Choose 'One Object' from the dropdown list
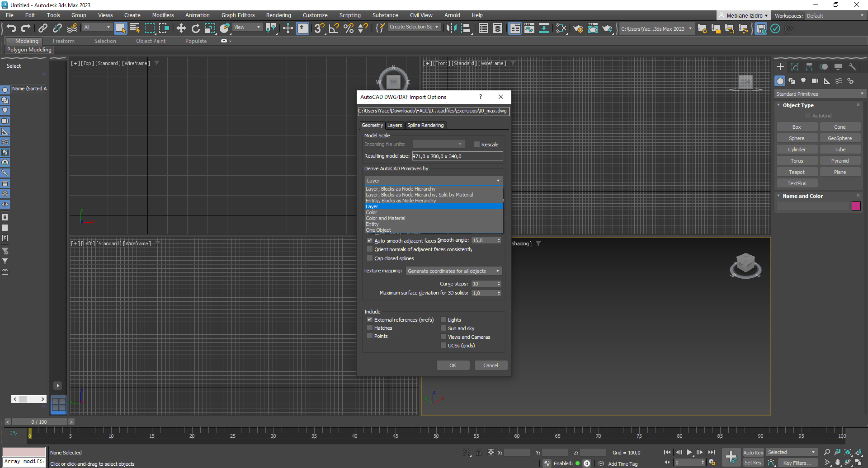 point(378,230)
